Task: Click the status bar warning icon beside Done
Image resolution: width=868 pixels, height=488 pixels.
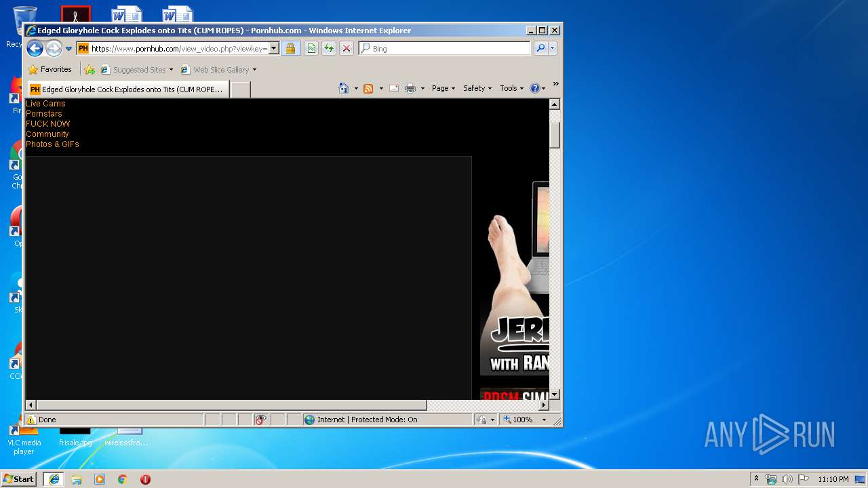Action: pyautogui.click(x=31, y=420)
